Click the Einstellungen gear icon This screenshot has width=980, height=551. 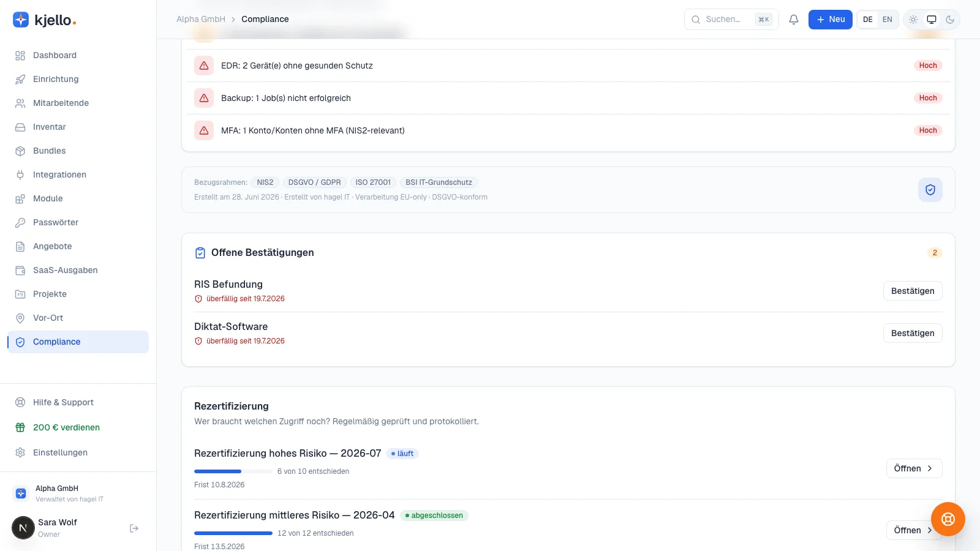click(20, 452)
